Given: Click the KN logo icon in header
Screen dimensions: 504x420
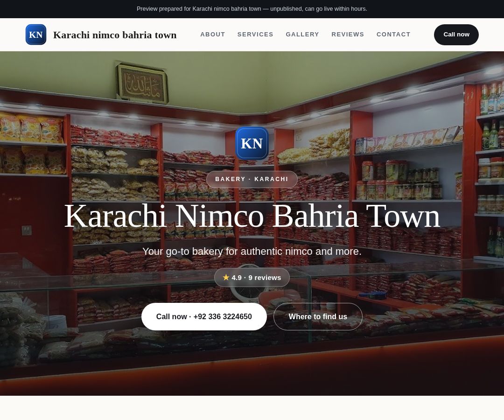Looking at the screenshot, I should [x=35, y=35].
